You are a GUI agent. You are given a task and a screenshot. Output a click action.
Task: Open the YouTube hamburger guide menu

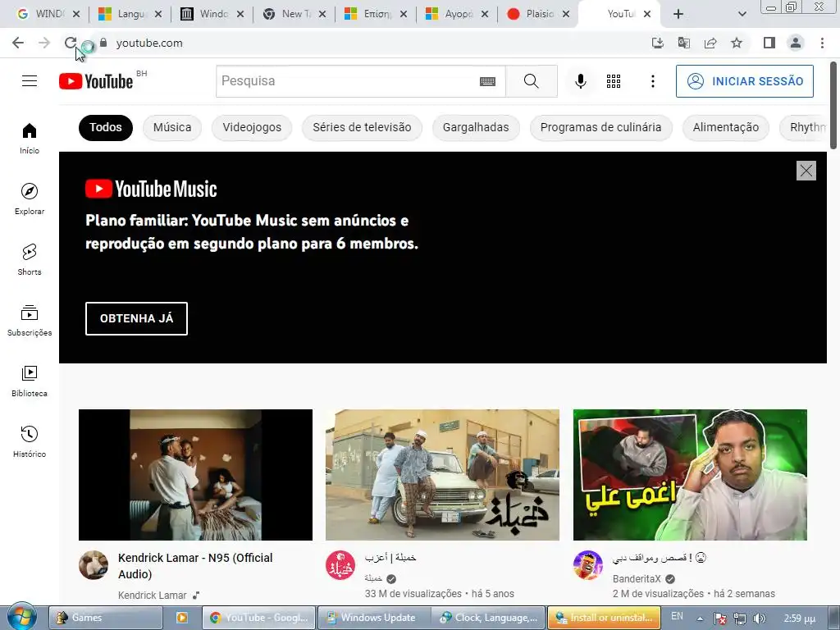[x=30, y=81]
